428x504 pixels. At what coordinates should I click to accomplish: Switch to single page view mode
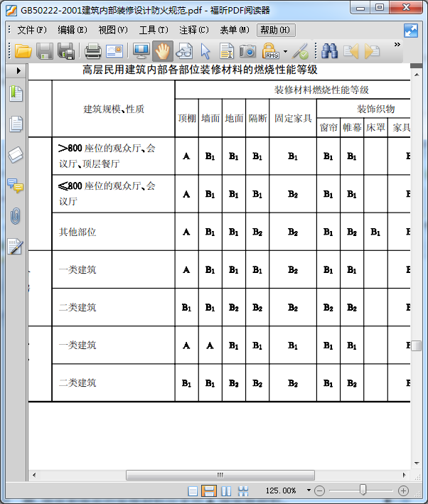click(x=193, y=490)
